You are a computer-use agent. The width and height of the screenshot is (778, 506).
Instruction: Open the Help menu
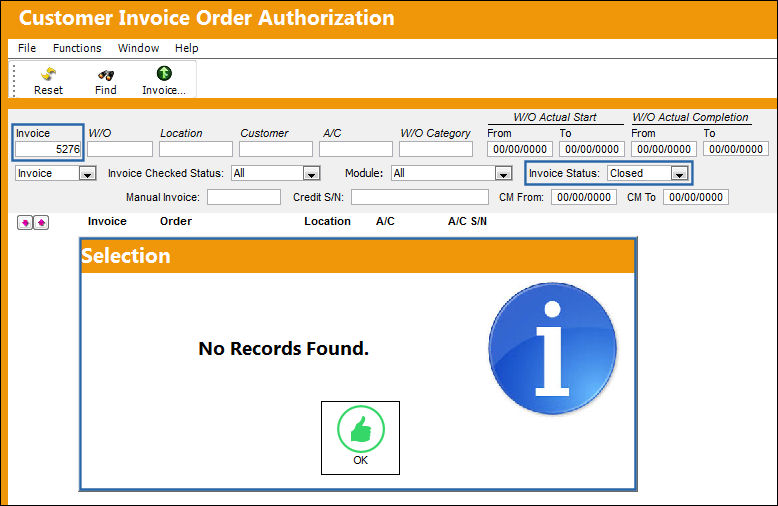tap(187, 48)
